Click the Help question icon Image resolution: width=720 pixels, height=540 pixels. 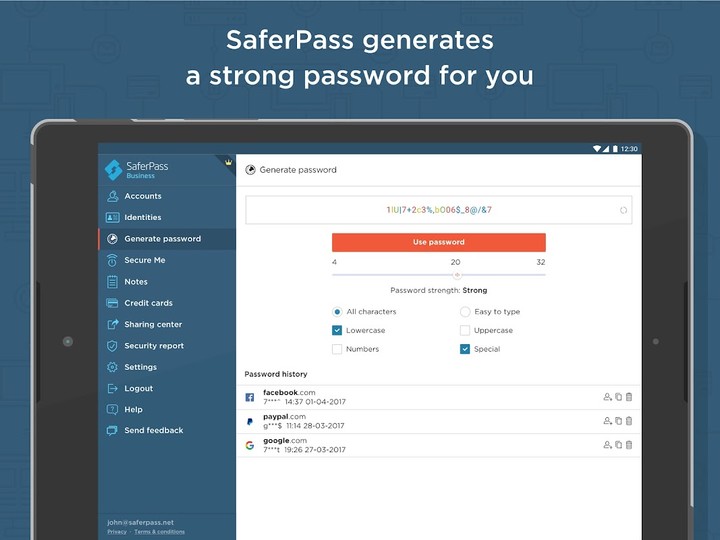(112, 409)
